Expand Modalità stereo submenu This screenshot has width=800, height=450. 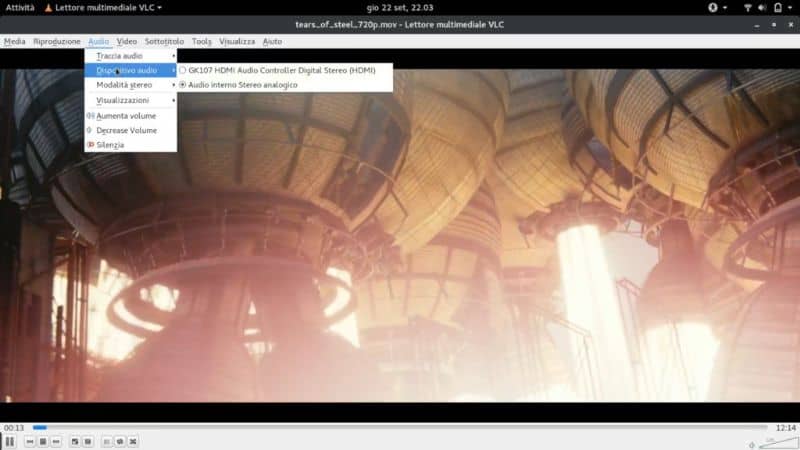(131, 85)
